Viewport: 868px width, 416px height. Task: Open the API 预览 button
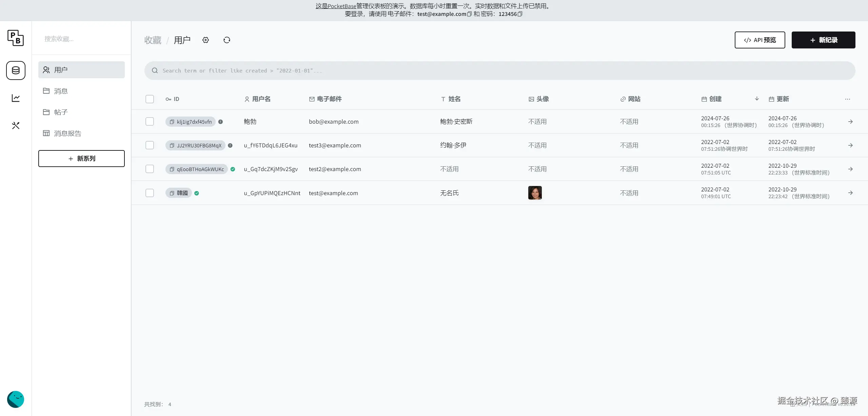(x=759, y=40)
